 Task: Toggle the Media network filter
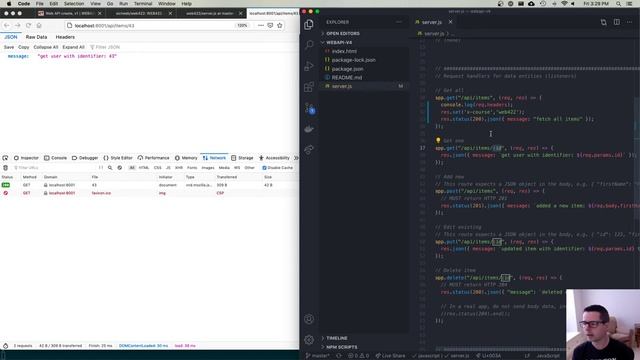point(224,168)
